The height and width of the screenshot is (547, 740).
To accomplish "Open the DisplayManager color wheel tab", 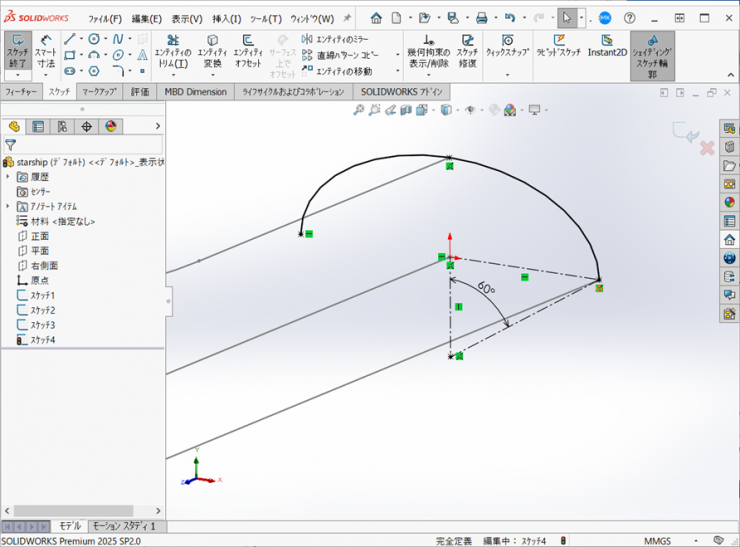I will coord(111,126).
